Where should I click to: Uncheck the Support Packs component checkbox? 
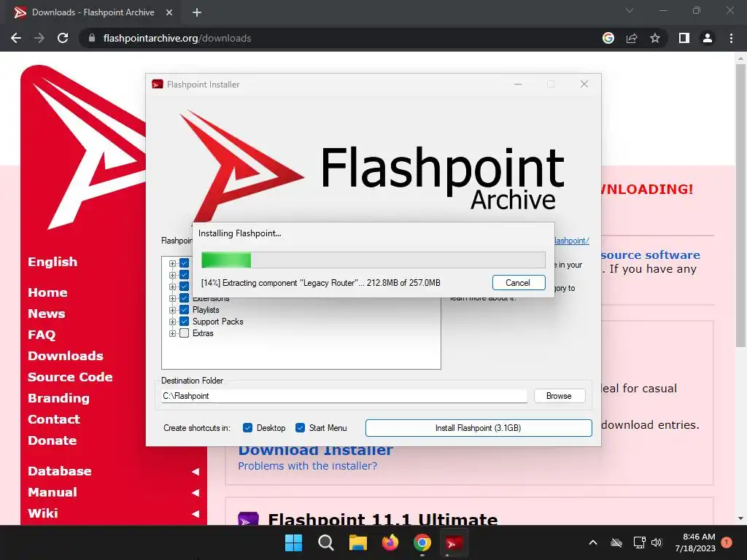pos(185,322)
